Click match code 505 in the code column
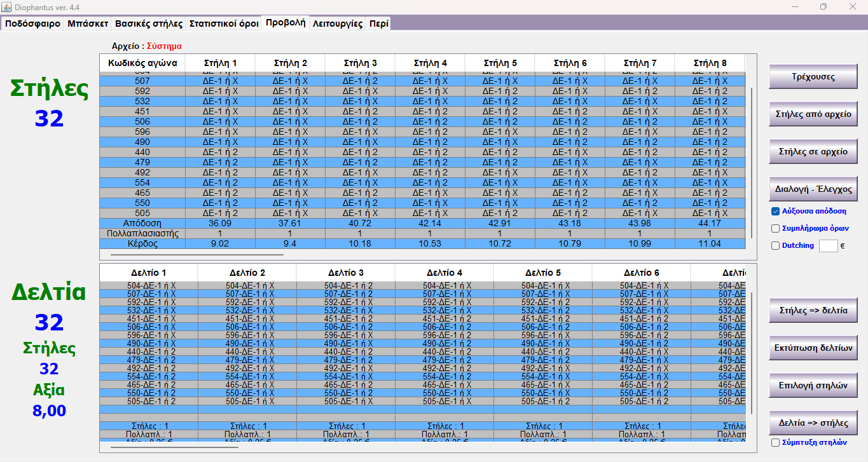 pos(142,213)
